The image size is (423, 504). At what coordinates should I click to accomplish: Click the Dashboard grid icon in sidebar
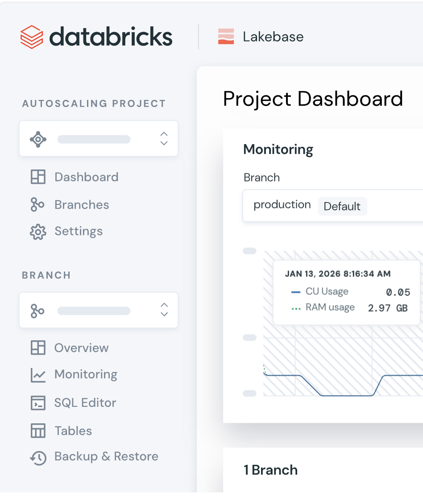[x=38, y=177]
